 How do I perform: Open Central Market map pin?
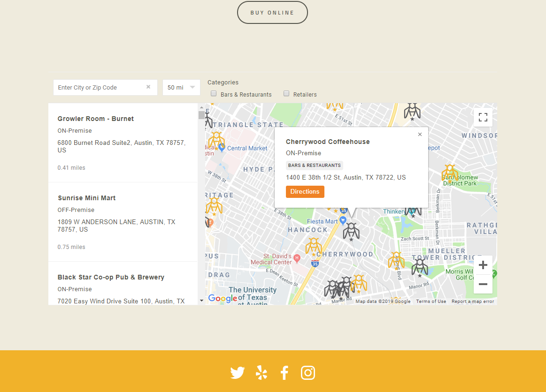[x=222, y=148]
